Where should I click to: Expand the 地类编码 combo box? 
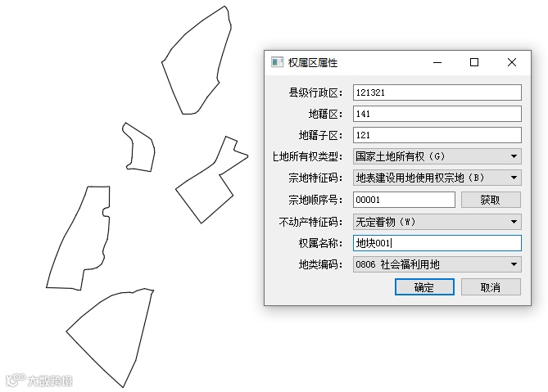tap(437, 264)
